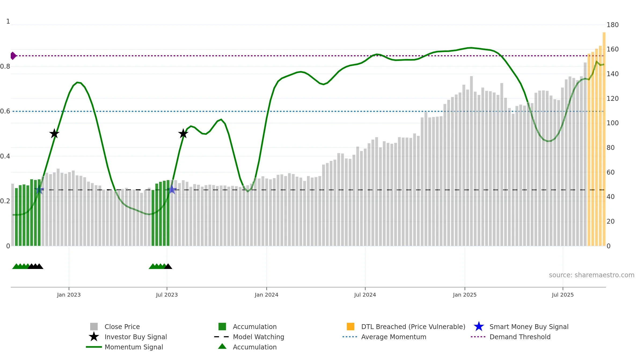Toggle Close Price legend entry
This screenshot has height=362, width=644.
(x=122, y=327)
